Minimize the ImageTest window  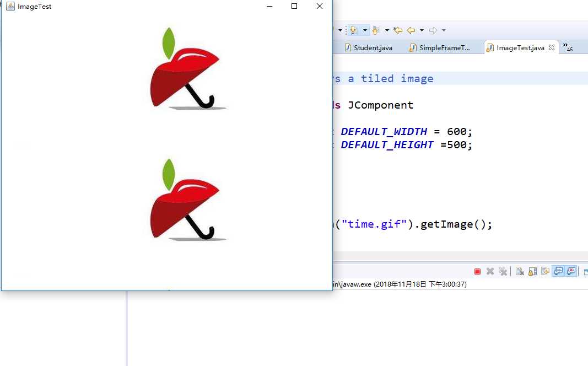coord(269,7)
